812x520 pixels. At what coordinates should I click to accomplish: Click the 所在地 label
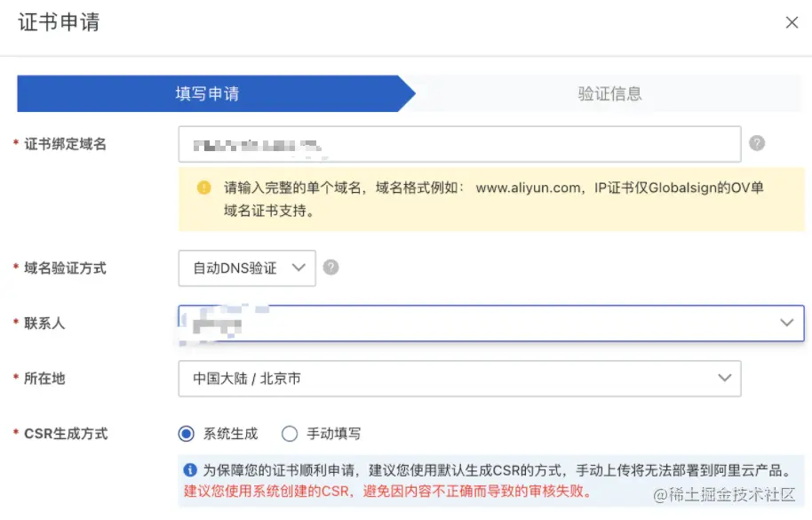coord(44,379)
